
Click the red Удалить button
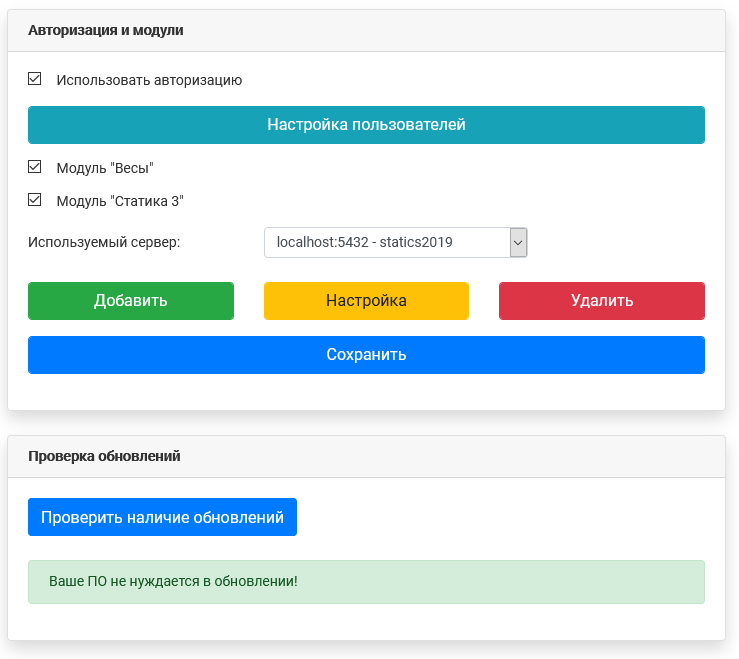pos(602,301)
